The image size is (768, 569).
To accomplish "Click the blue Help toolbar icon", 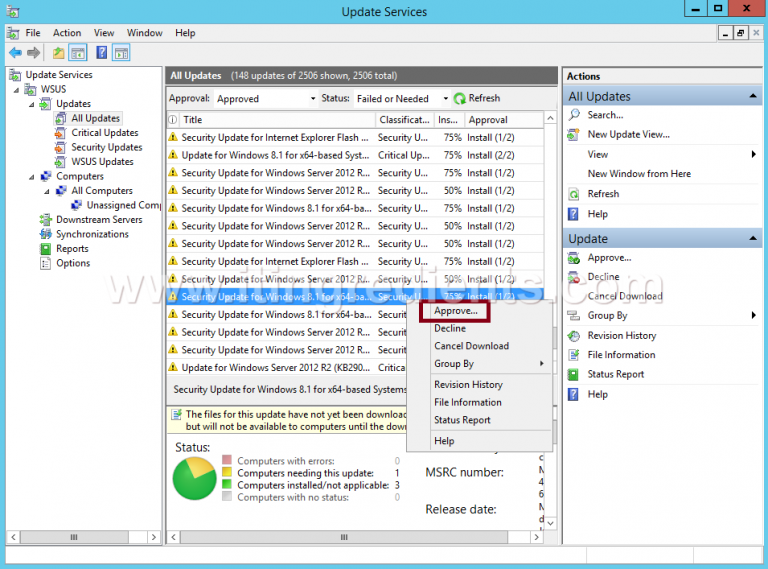I will pos(101,52).
